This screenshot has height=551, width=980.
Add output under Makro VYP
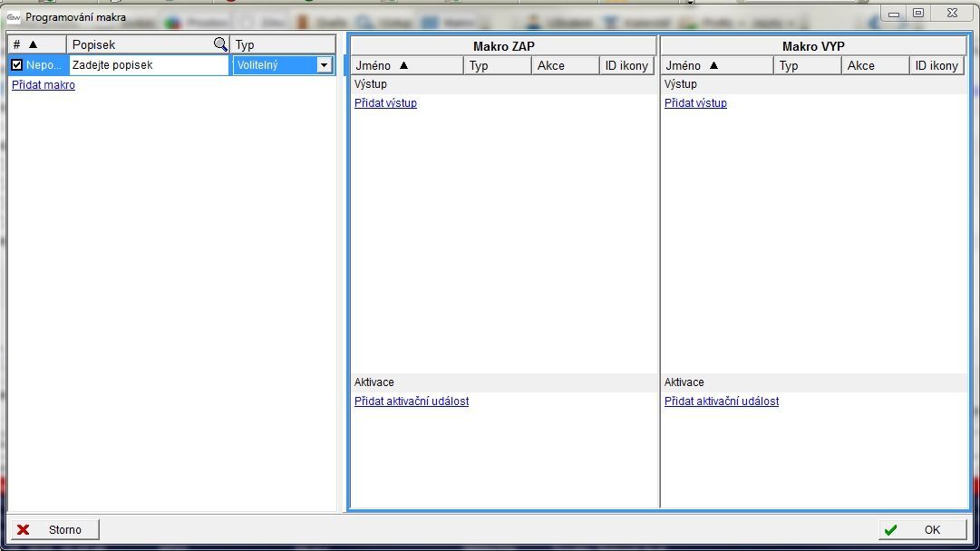695,103
